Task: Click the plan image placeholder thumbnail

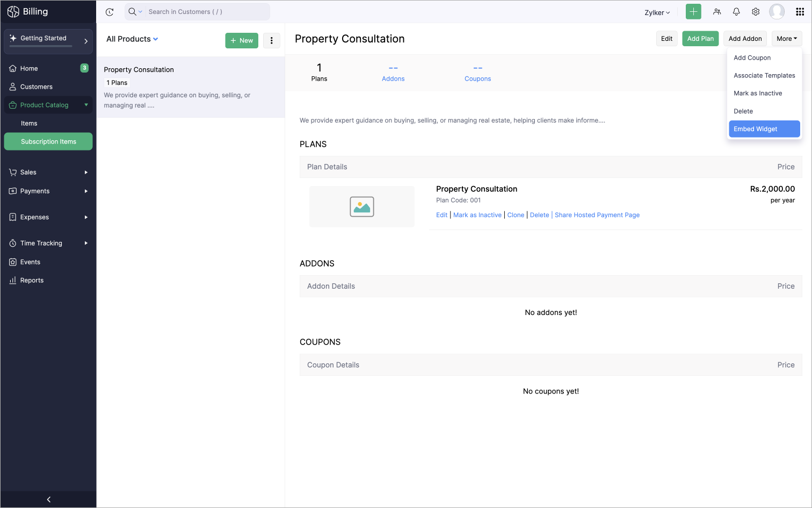Action: click(362, 206)
